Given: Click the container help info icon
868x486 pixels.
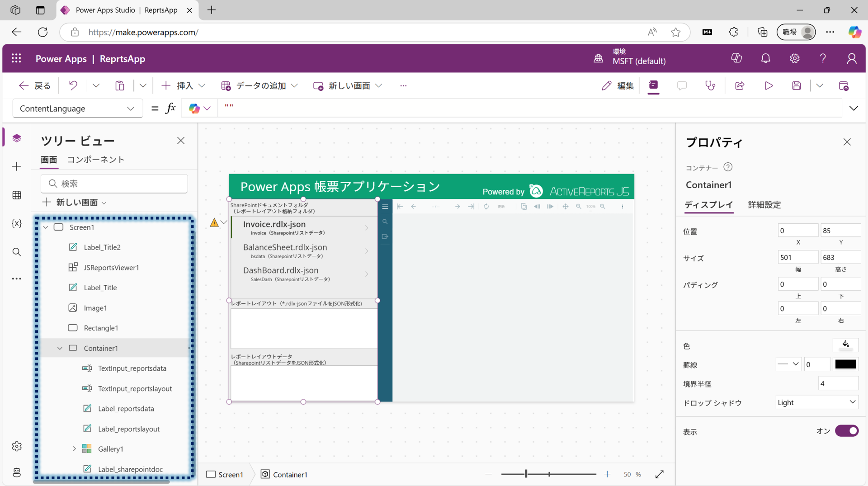Looking at the screenshot, I should tap(728, 167).
